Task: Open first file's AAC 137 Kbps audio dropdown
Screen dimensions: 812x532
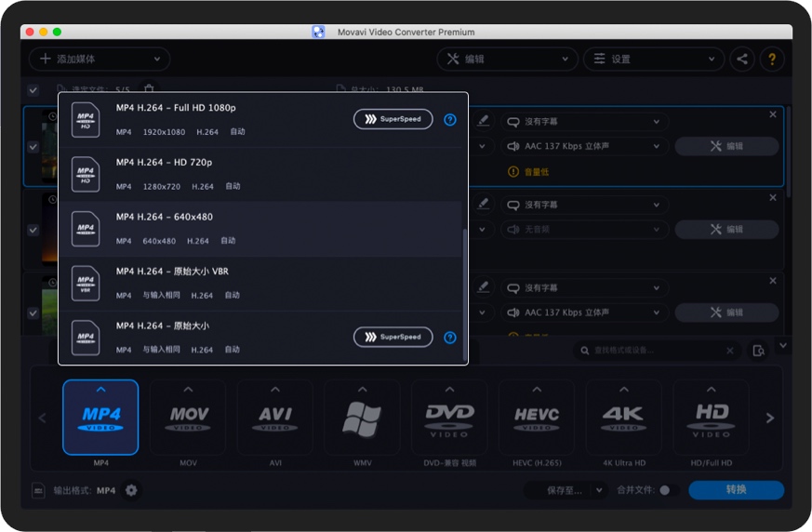Action: click(584, 147)
